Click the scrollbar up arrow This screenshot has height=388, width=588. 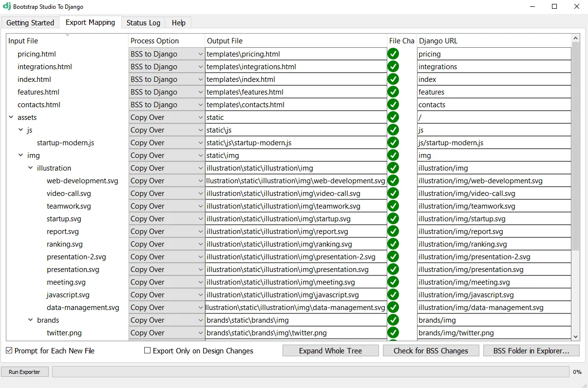[575, 38]
